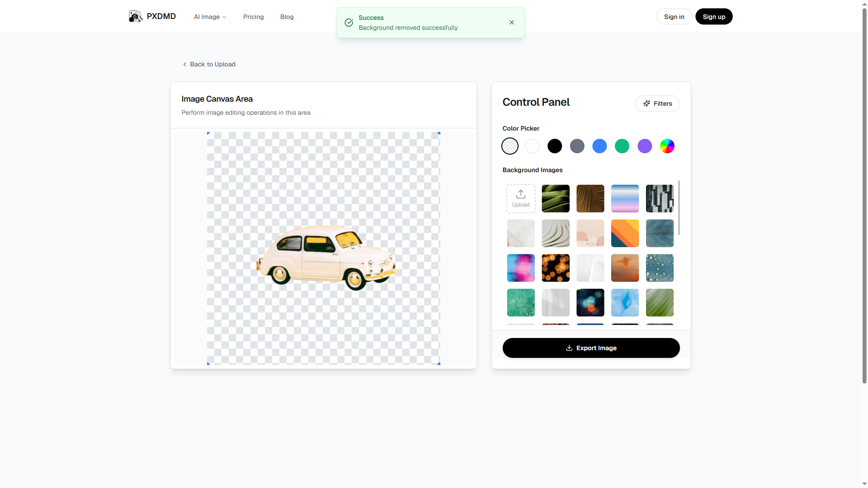Screen dimensions: 868x488
Task: Select the cracked blue texture background
Action: tap(660, 233)
